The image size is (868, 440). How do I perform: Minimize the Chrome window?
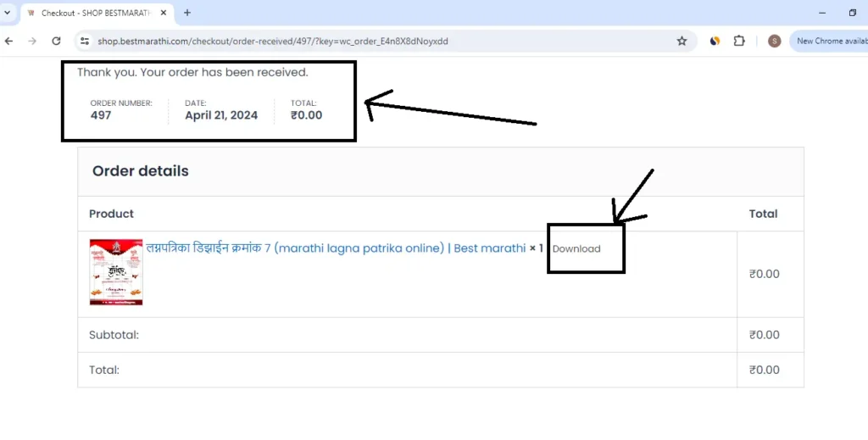pyautogui.click(x=821, y=13)
